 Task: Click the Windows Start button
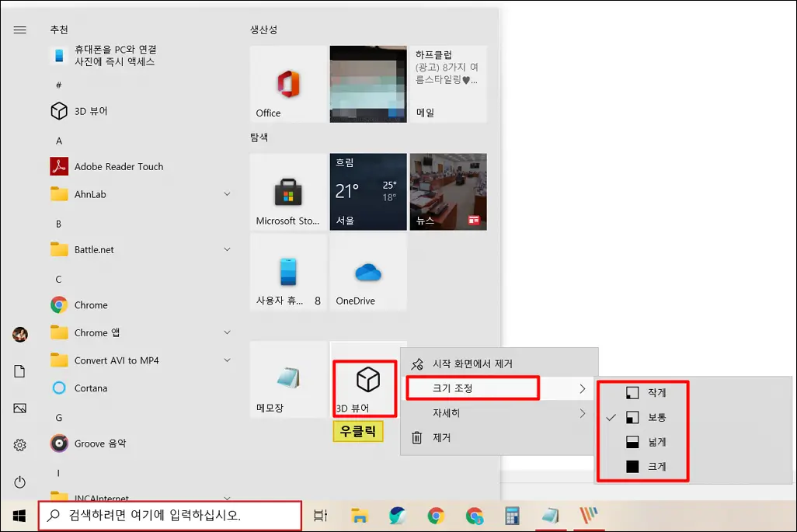pyautogui.click(x=19, y=515)
